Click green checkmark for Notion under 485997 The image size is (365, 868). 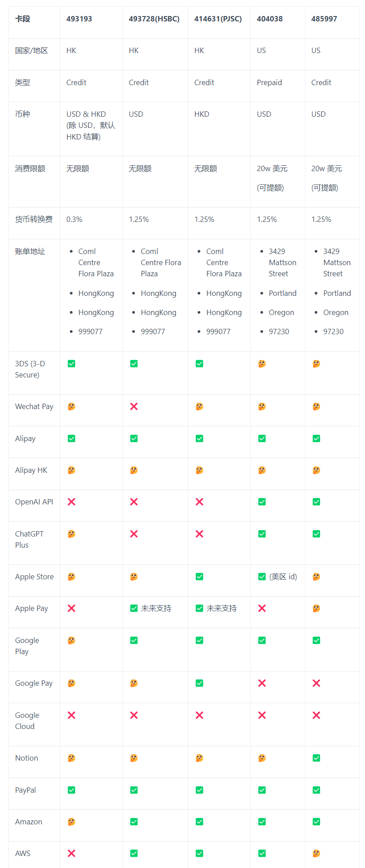click(316, 758)
